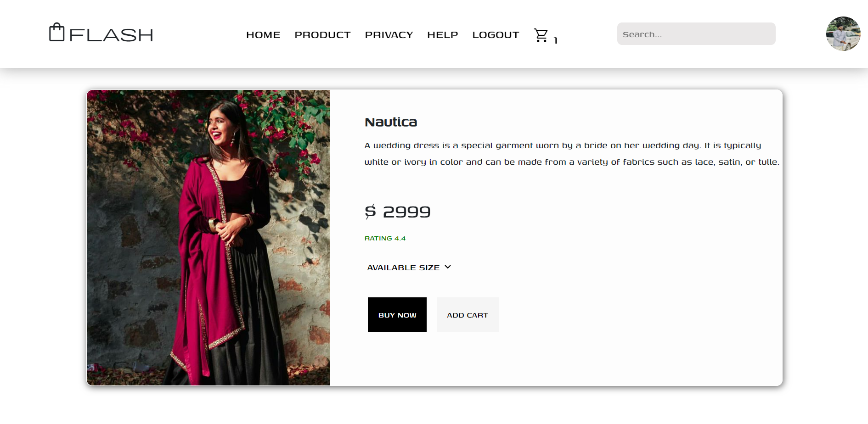
Task: Focus the Search input field
Action: pos(696,34)
